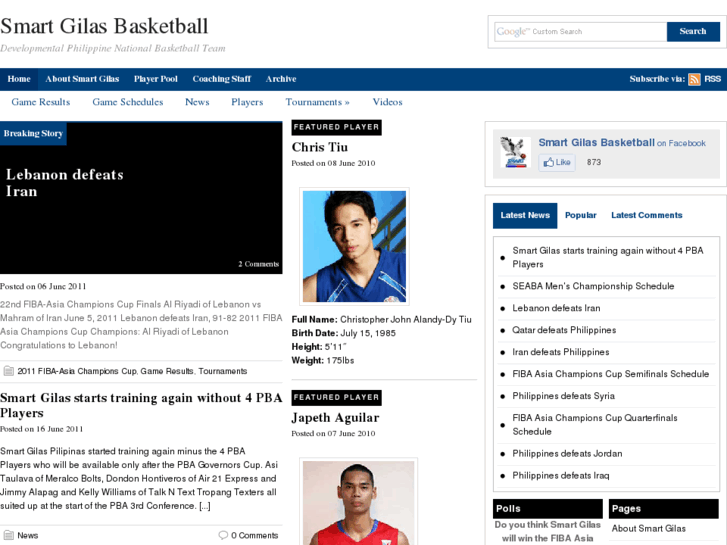727x545 pixels.
Task: Select Game Schedules in the submenu
Action: [x=128, y=102]
